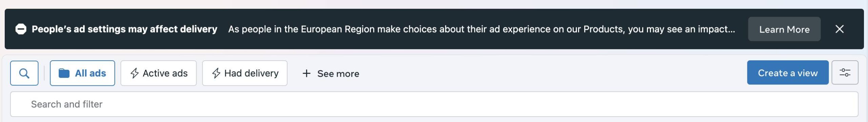This screenshot has height=122, width=868.
Task: Open search with the magnifier icon button
Action: click(x=24, y=73)
